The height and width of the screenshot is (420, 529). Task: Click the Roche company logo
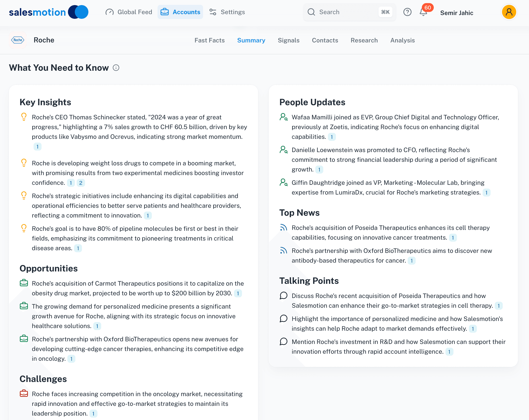coord(18,40)
